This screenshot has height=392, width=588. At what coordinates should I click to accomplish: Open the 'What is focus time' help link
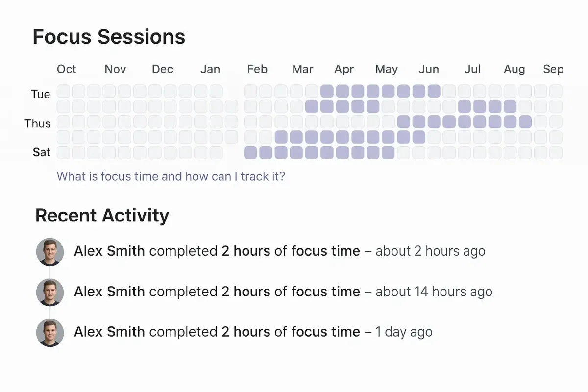[x=171, y=176]
